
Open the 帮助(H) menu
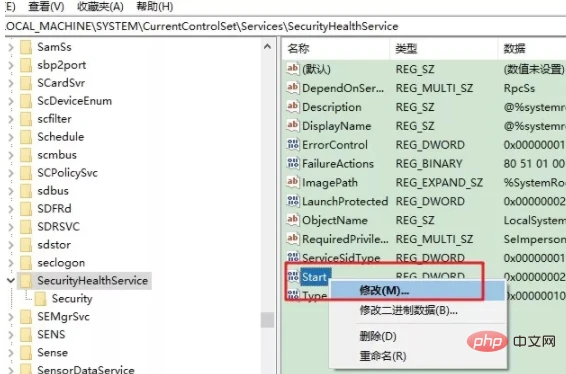[x=154, y=6]
